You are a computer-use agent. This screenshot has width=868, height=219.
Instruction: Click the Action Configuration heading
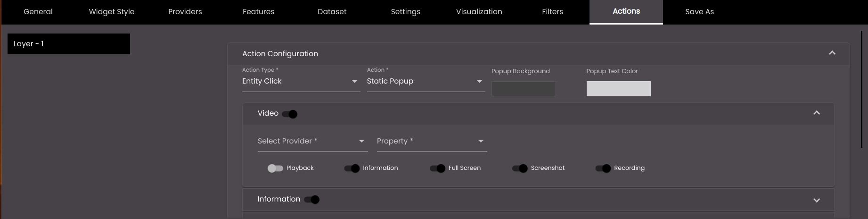pyautogui.click(x=280, y=54)
